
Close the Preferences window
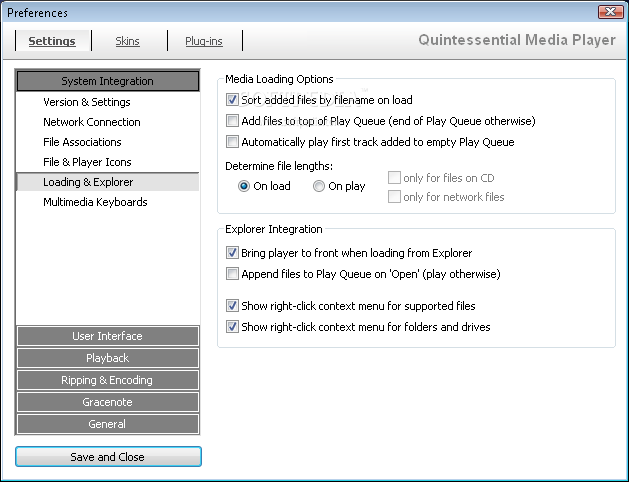(610, 12)
